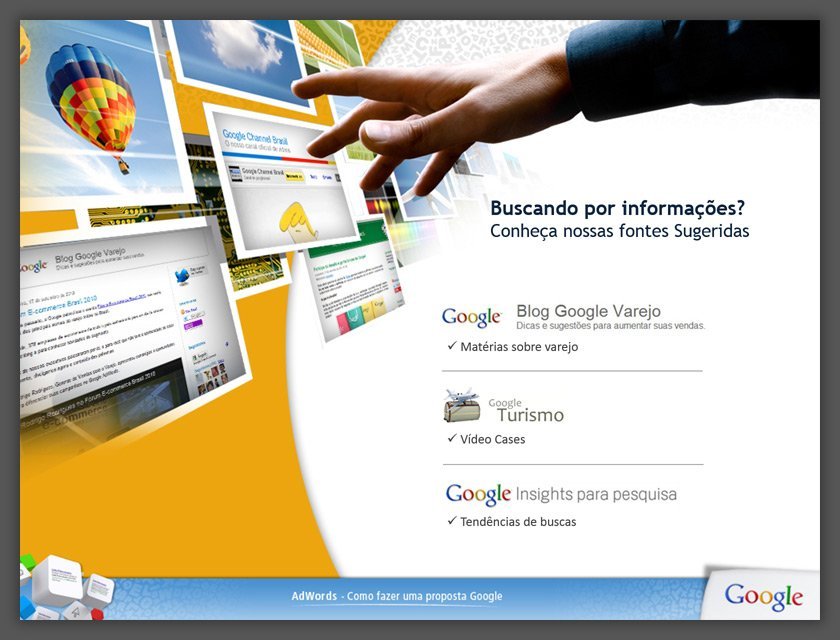Open the Google Turismo logo text

tap(526, 411)
